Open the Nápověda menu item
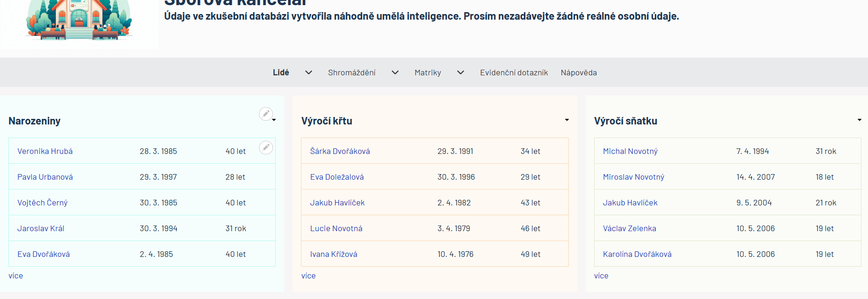Image resolution: width=868 pixels, height=299 pixels. (x=579, y=73)
